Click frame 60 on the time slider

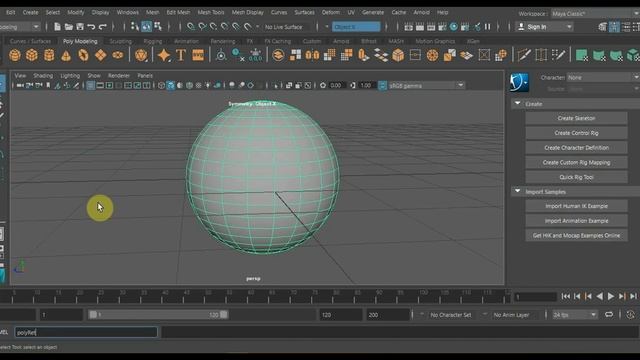click(251, 297)
